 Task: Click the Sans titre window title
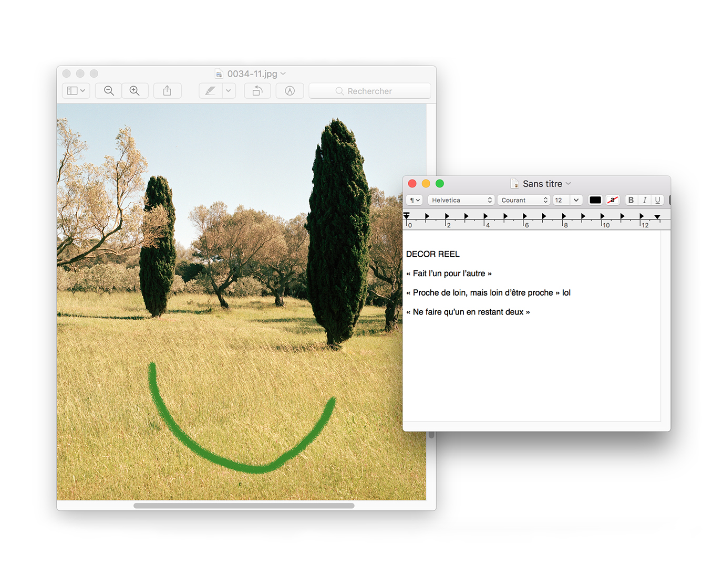(x=542, y=184)
